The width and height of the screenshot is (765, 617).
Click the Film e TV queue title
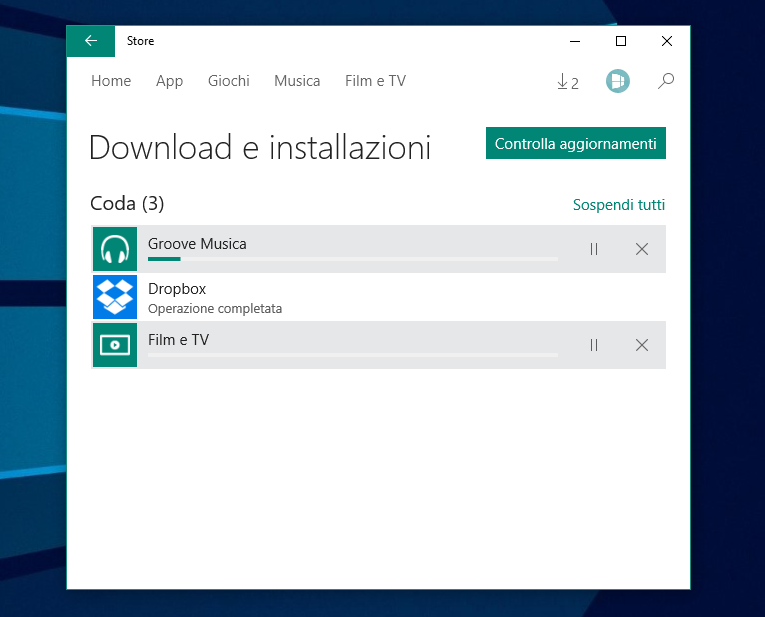[178, 340]
